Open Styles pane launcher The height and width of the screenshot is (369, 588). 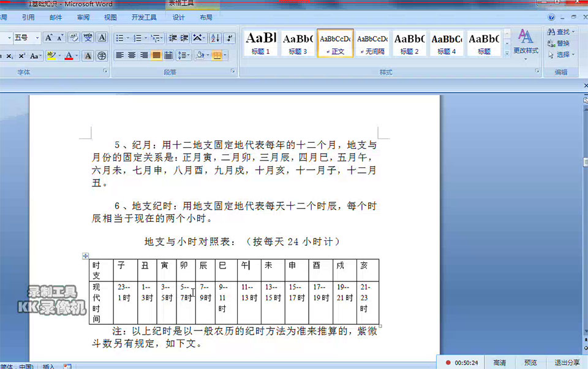point(537,70)
